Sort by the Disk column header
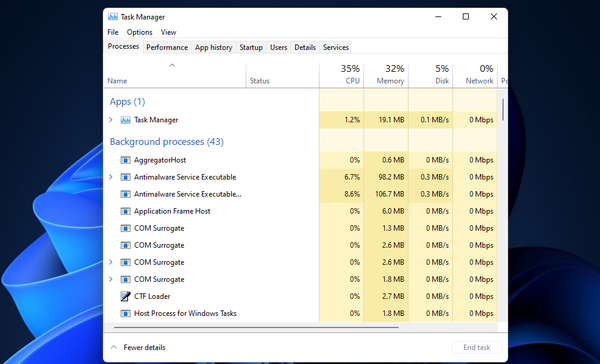600x364 pixels. pos(430,75)
